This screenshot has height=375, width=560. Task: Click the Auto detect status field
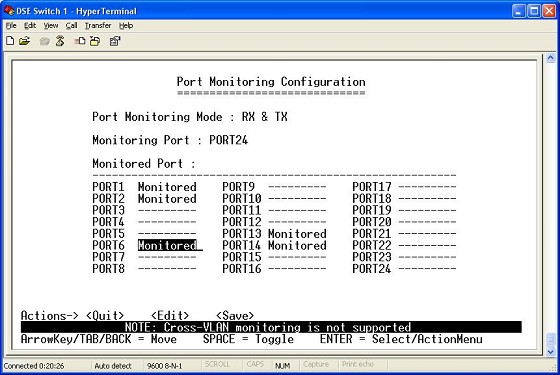point(113,366)
